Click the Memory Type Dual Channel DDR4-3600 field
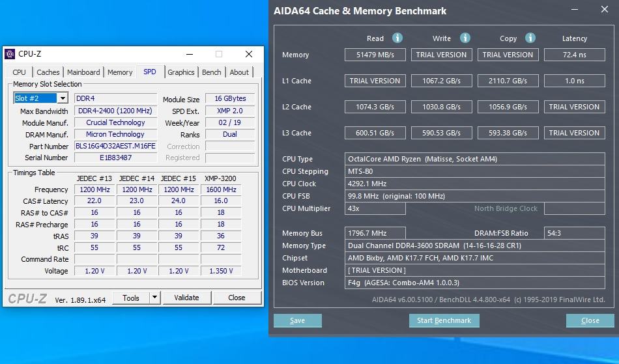The height and width of the screenshot is (364, 619). coord(474,245)
